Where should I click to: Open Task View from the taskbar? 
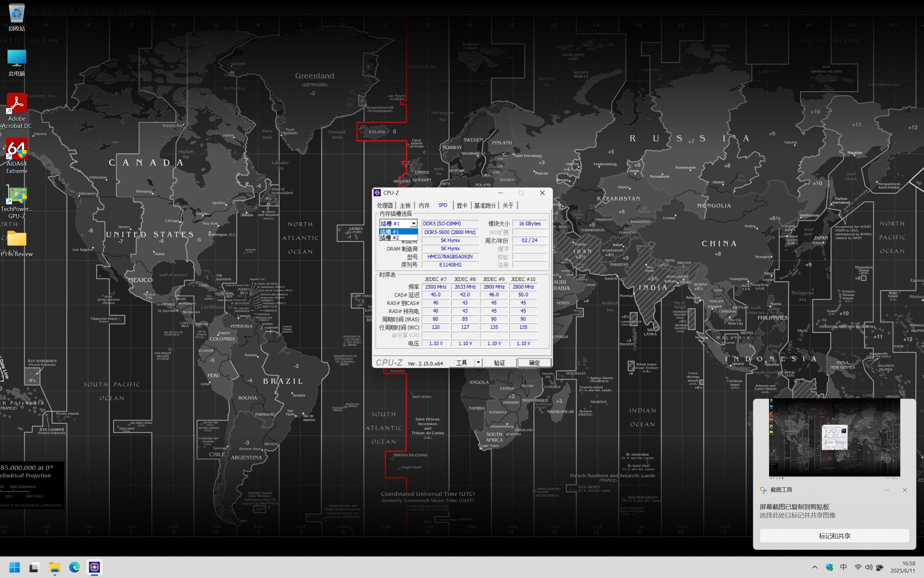34,567
